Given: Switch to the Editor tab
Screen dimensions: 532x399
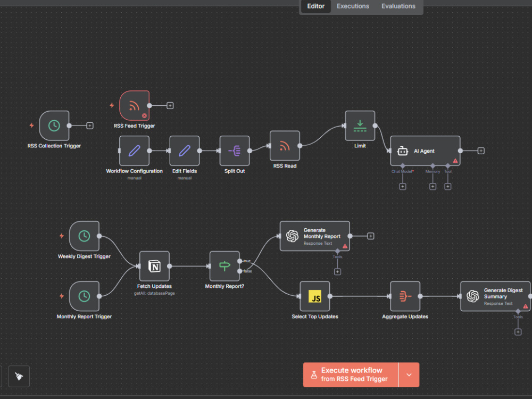Looking at the screenshot, I should (316, 6).
